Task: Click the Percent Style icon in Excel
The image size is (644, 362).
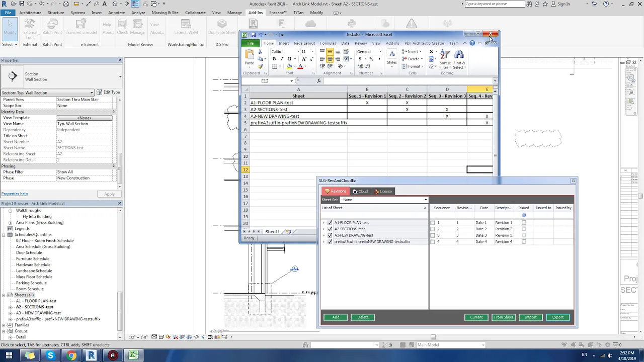Action: coord(371,59)
